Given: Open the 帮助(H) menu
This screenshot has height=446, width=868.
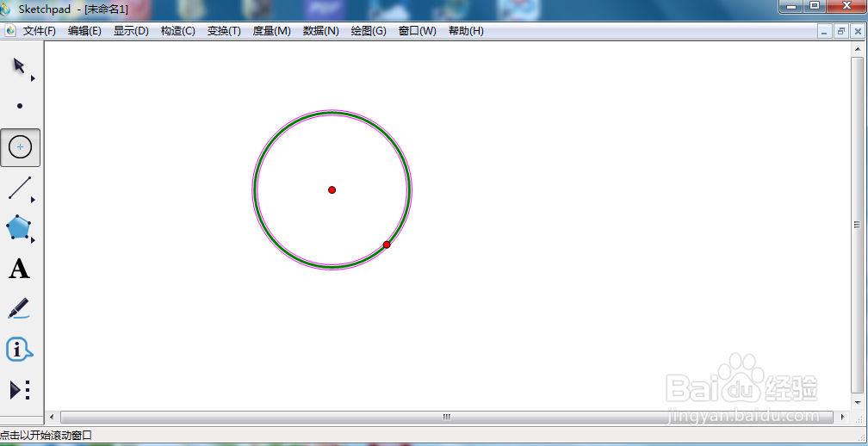Looking at the screenshot, I should (466, 31).
